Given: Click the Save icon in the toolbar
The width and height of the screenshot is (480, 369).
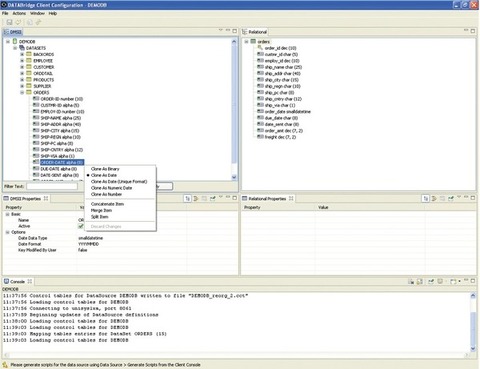Looking at the screenshot, I should pos(9,22).
